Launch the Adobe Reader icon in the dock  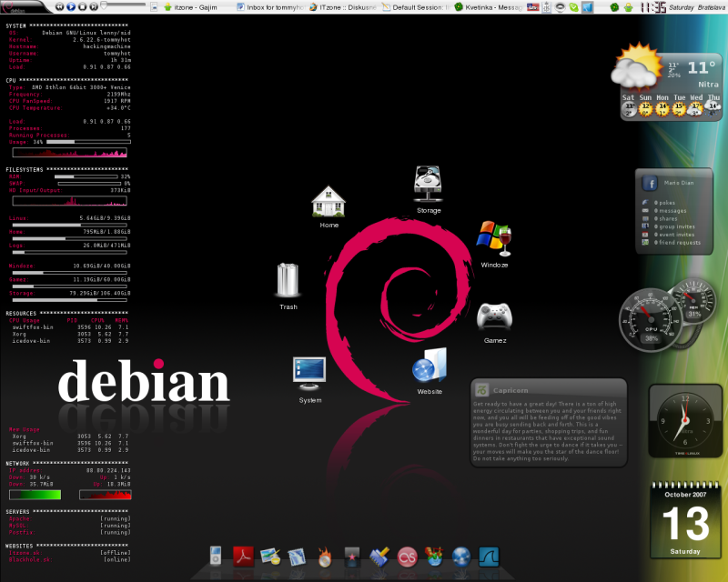click(x=243, y=557)
